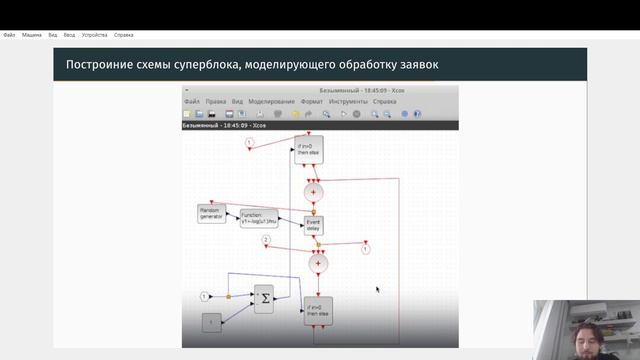Open the top-bar Справка menu of the virtual machine

coord(124,35)
